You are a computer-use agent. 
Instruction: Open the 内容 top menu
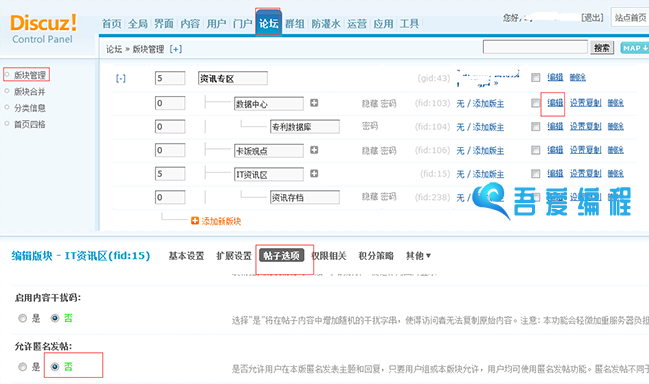pyautogui.click(x=190, y=24)
